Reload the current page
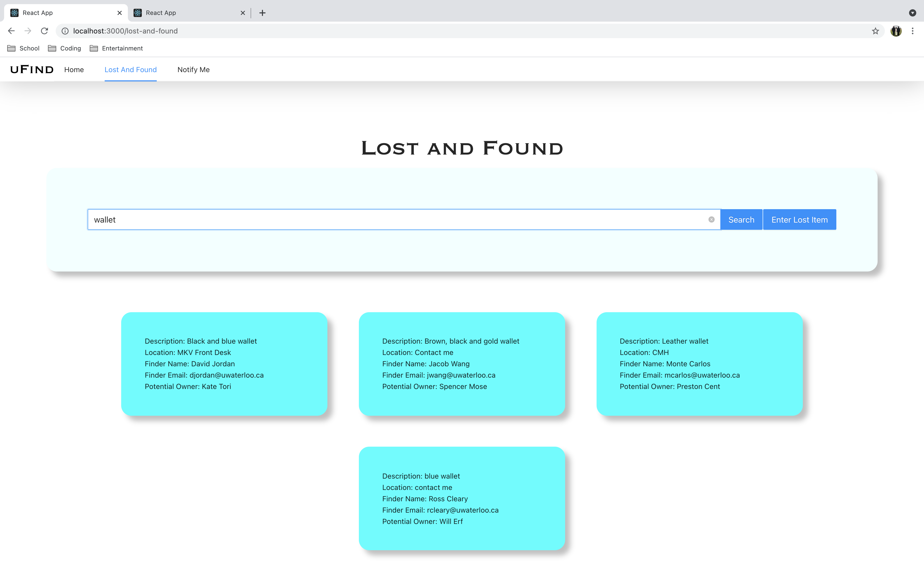Viewport: 924px width, 577px height. coord(44,31)
